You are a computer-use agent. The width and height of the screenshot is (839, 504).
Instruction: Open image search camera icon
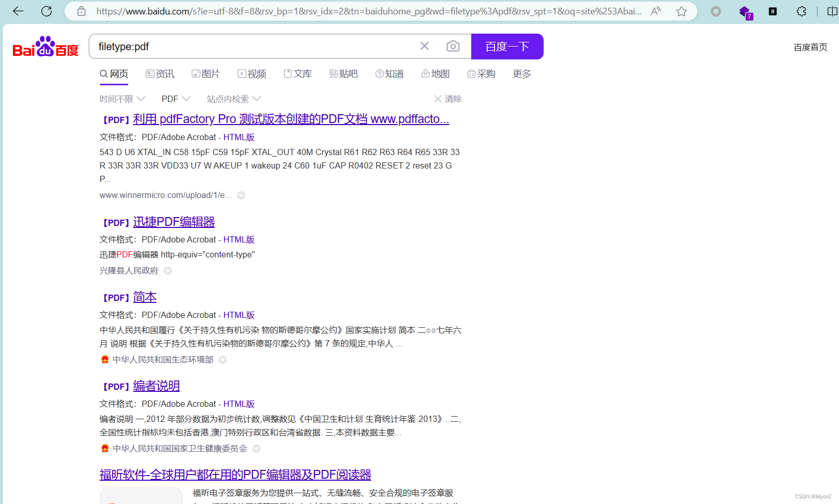[x=453, y=46]
